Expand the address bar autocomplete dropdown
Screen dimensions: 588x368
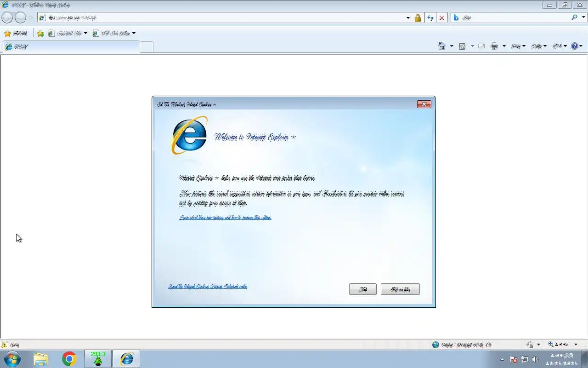[408, 18]
